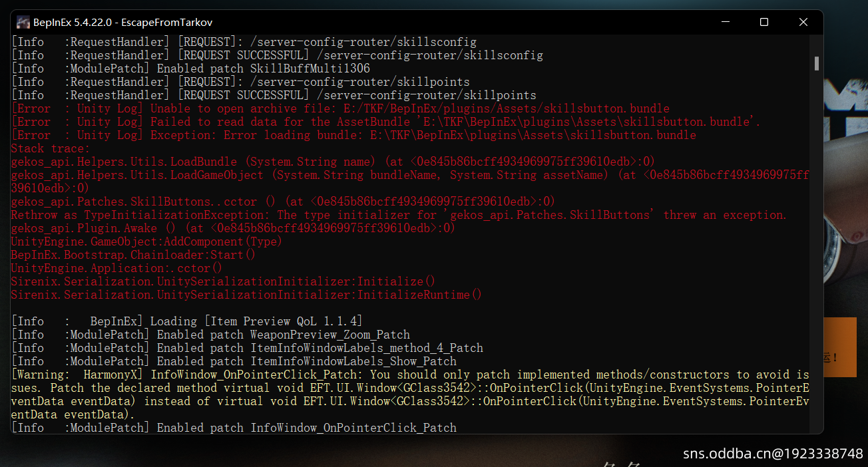Click the 'Enabled patch InfoWindow_OnPointerClick_Patch' line
The height and width of the screenshot is (467, 868).
pos(234,428)
